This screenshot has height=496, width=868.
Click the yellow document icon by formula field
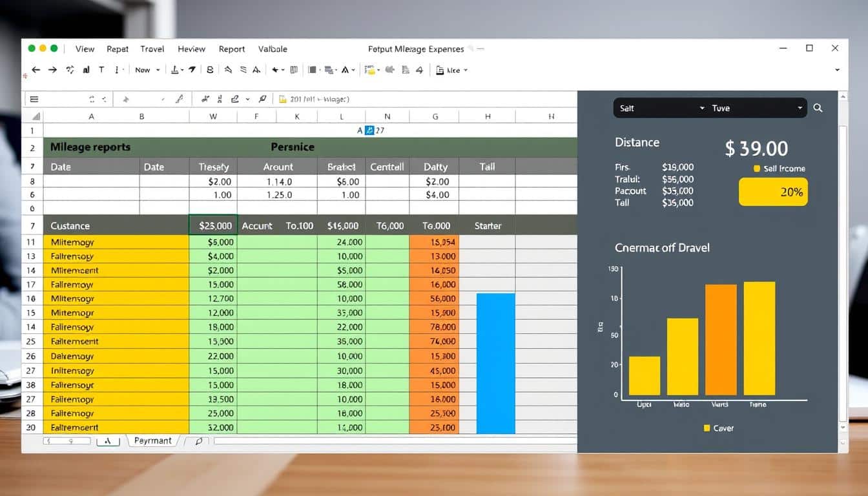coord(282,99)
